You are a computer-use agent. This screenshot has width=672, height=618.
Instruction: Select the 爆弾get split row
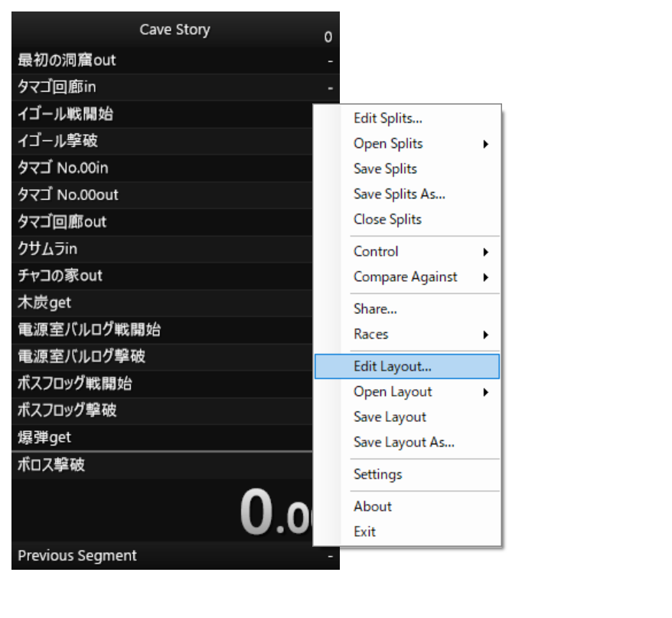162,438
